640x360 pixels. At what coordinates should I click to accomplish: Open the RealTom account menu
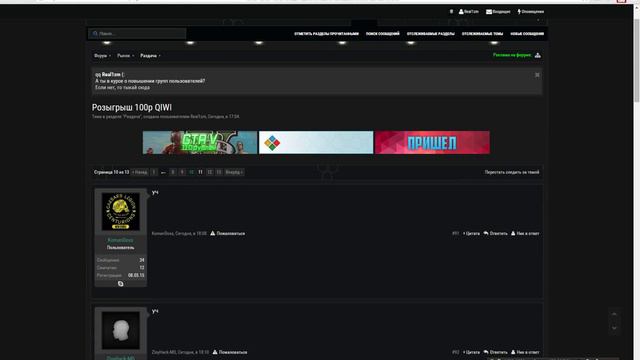(469, 12)
